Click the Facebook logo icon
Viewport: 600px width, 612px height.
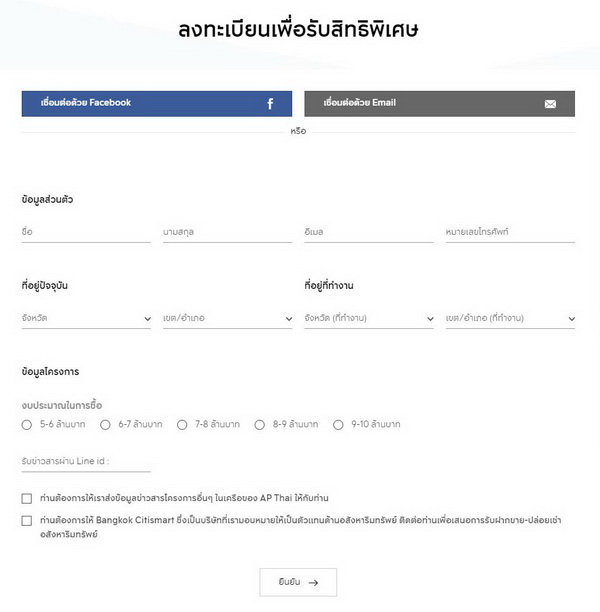tap(270, 104)
